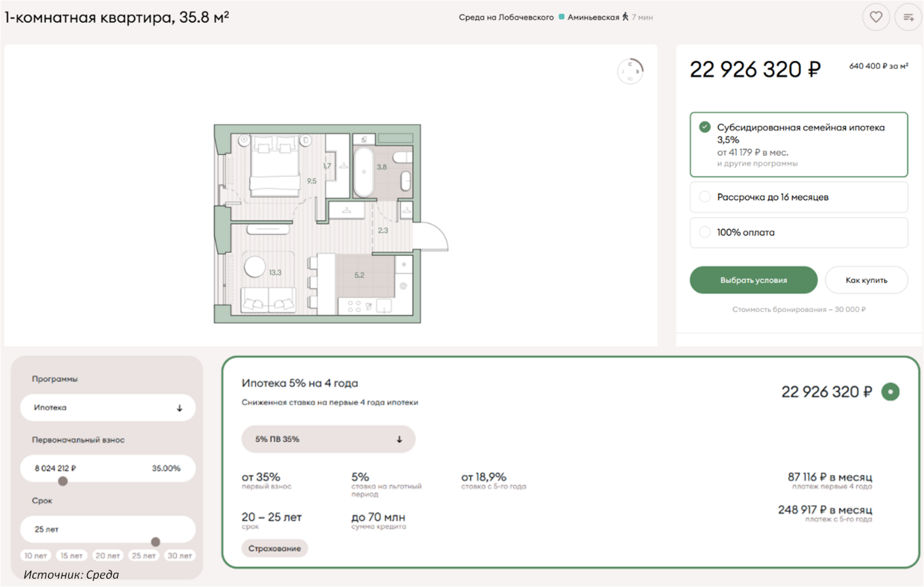924x587 pixels.
Task: Select Субсидированная семейная ипотека 3,5% option
Action: pos(799,145)
